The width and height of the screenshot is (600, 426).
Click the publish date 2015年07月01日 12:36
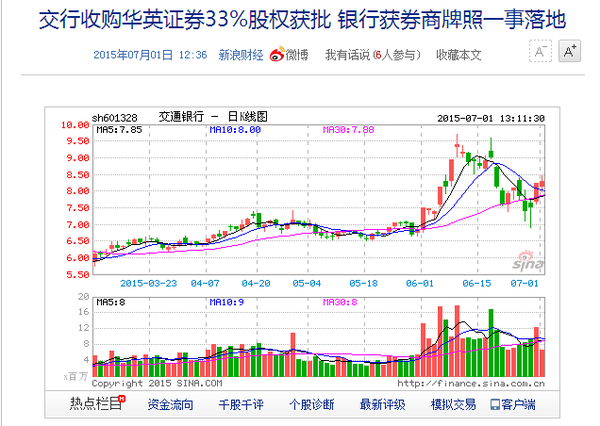[150, 55]
